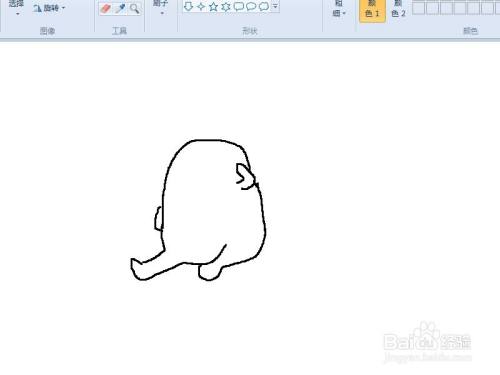Activate Color 1 (颜色 1) button
This screenshot has width=500, height=375.
(x=372, y=10)
